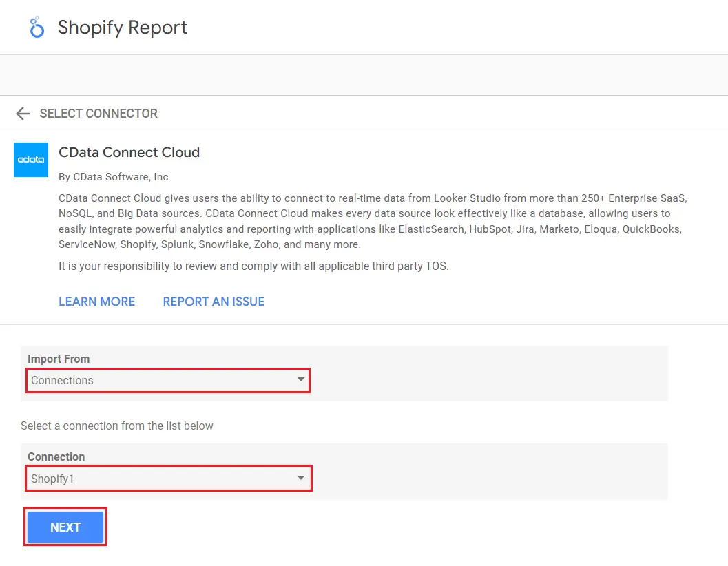728x566 pixels.
Task: Click the back arrow beside SELECT CONNECTOR
Action: click(23, 113)
